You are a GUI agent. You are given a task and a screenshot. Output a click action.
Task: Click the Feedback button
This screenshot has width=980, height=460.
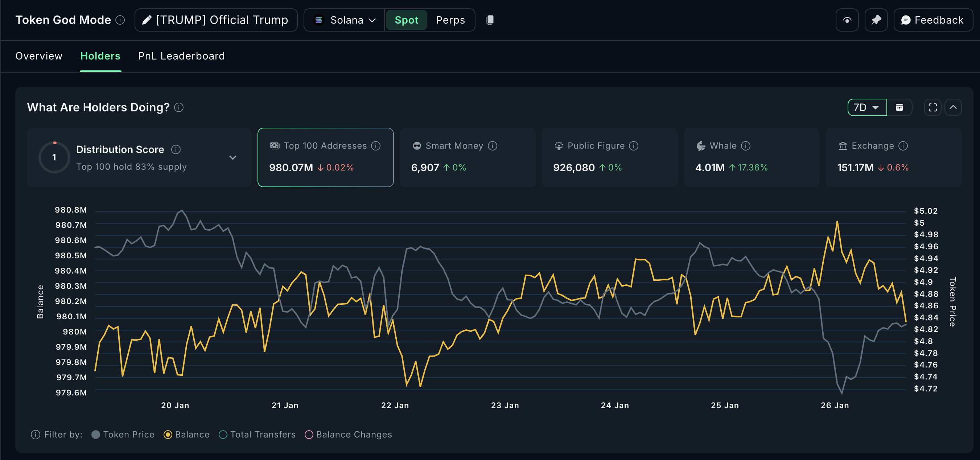932,20
